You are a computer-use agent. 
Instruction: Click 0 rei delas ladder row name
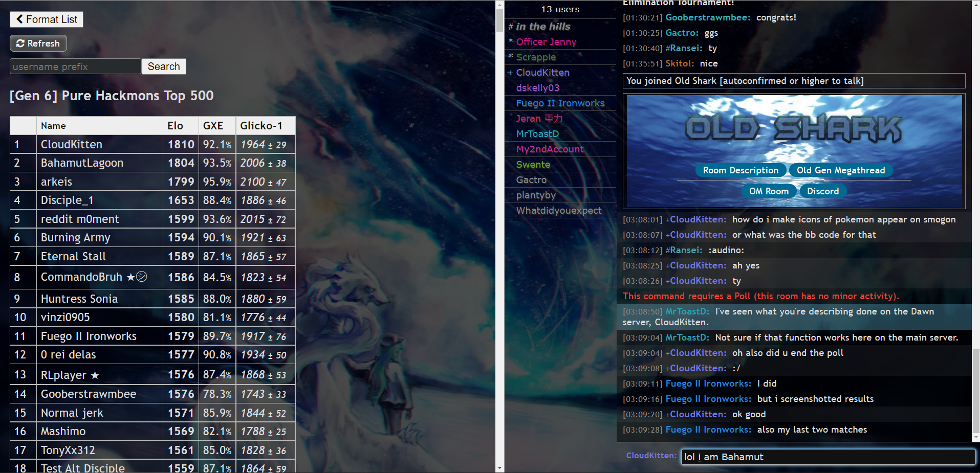[69, 354]
